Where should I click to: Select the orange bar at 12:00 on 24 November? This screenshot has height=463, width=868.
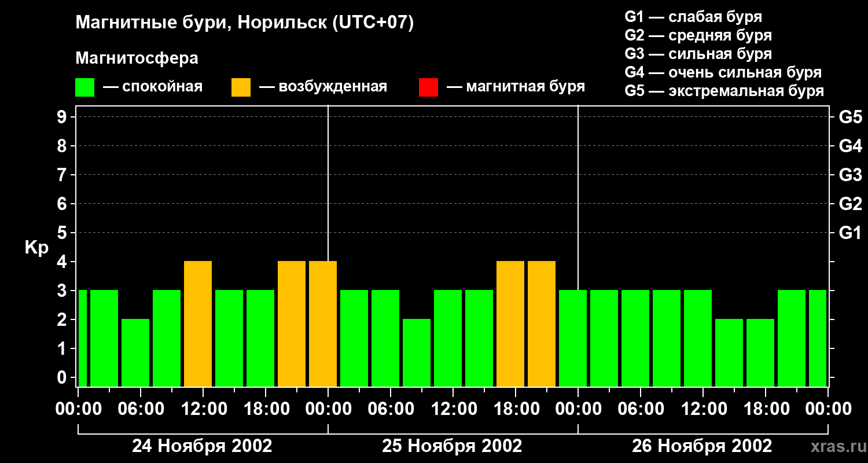[198, 324]
